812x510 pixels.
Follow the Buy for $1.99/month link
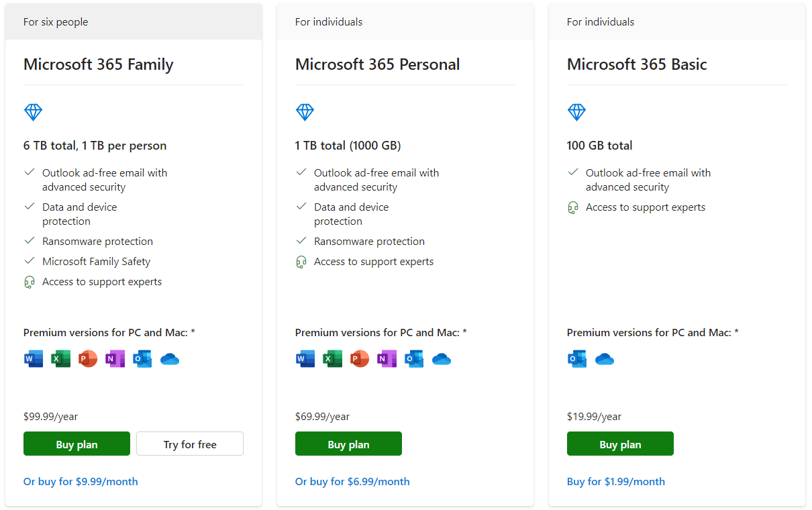coord(616,481)
